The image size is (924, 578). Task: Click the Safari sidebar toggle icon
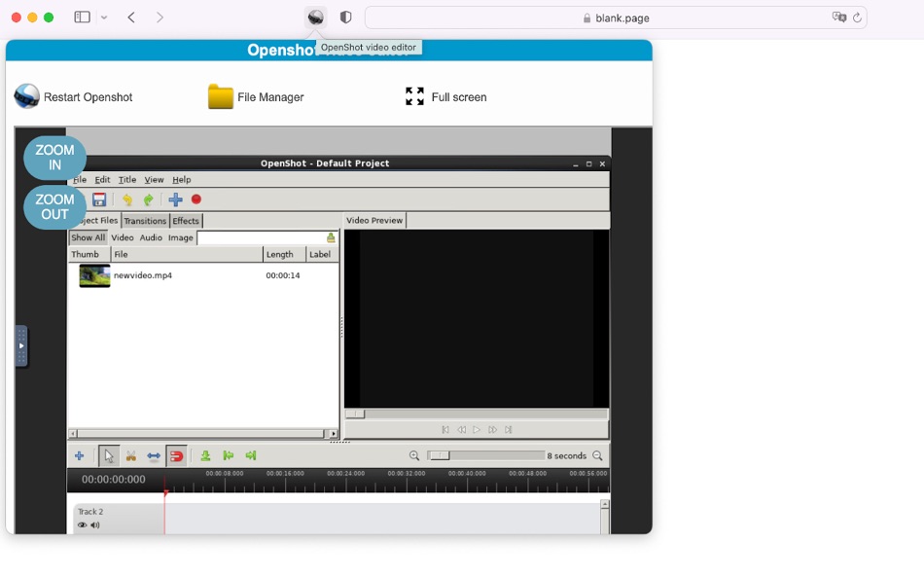point(82,18)
